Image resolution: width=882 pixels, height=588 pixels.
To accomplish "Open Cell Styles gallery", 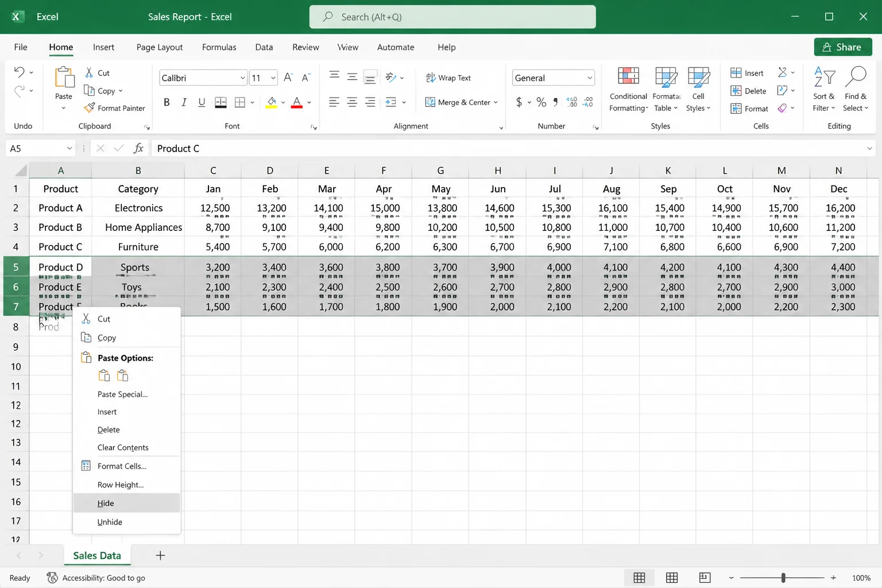I will (698, 89).
